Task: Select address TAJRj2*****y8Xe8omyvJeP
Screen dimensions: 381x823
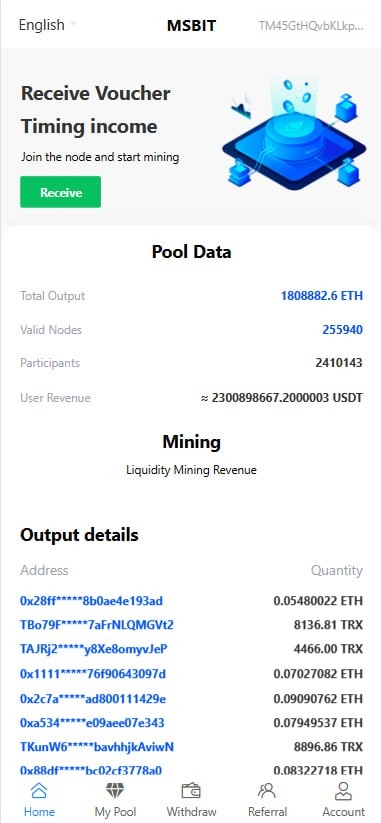Action: click(93, 649)
